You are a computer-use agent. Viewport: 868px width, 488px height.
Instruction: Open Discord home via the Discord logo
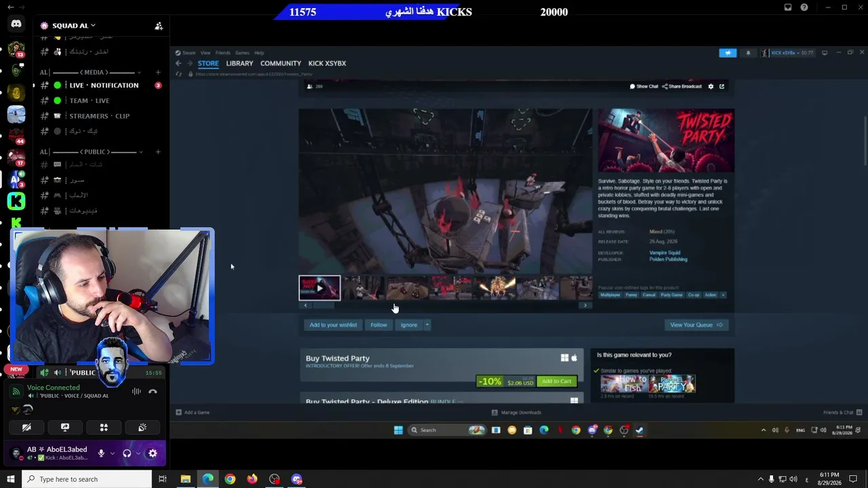pos(16,24)
